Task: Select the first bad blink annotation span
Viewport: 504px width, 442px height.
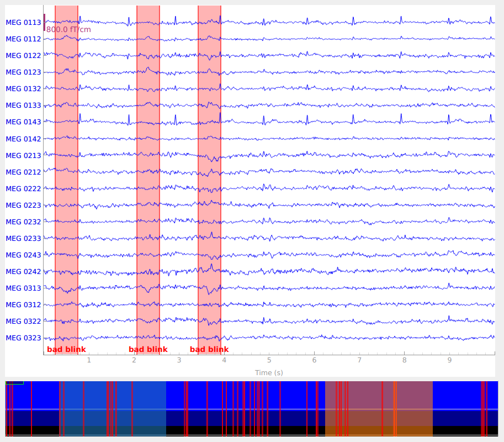Action: (x=66, y=177)
